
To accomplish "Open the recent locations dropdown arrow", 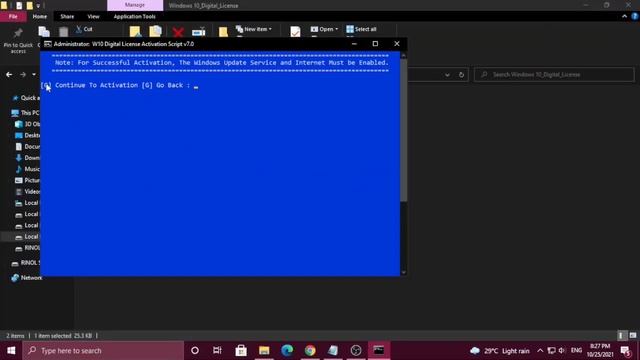I will pos(34,75).
